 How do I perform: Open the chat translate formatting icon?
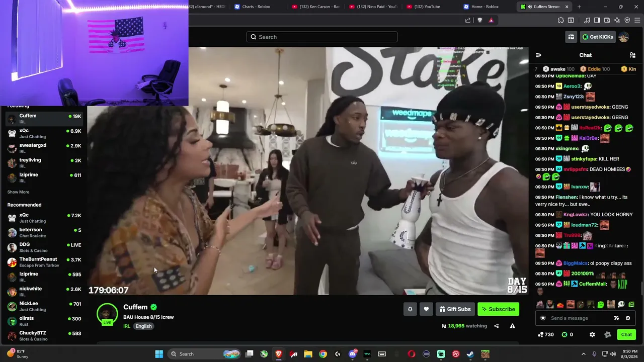coord(616,318)
